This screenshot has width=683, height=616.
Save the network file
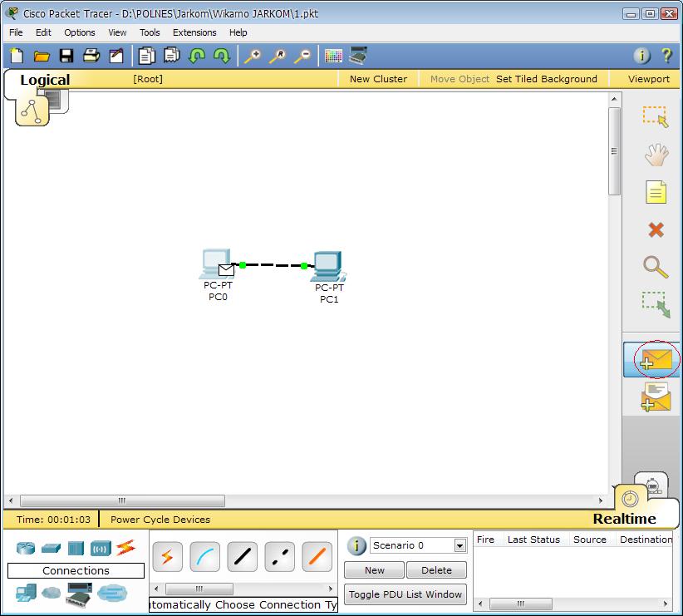(66, 56)
